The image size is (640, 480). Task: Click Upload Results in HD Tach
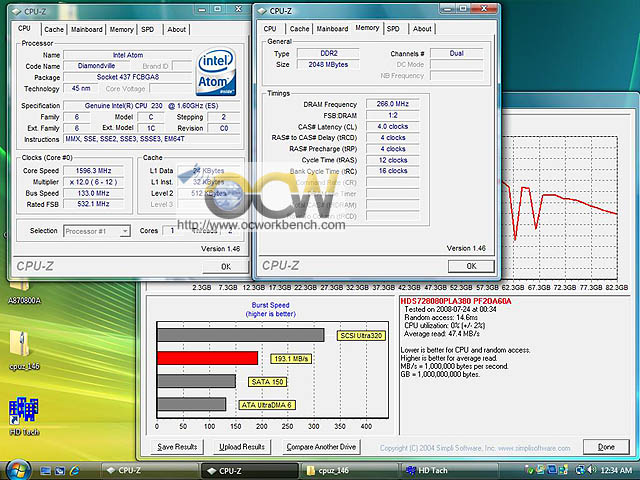[242, 447]
